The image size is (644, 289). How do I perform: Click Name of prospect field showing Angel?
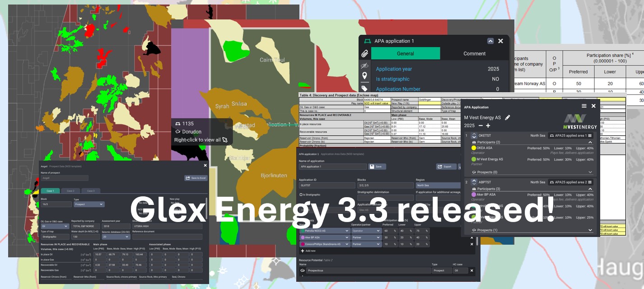(65, 178)
